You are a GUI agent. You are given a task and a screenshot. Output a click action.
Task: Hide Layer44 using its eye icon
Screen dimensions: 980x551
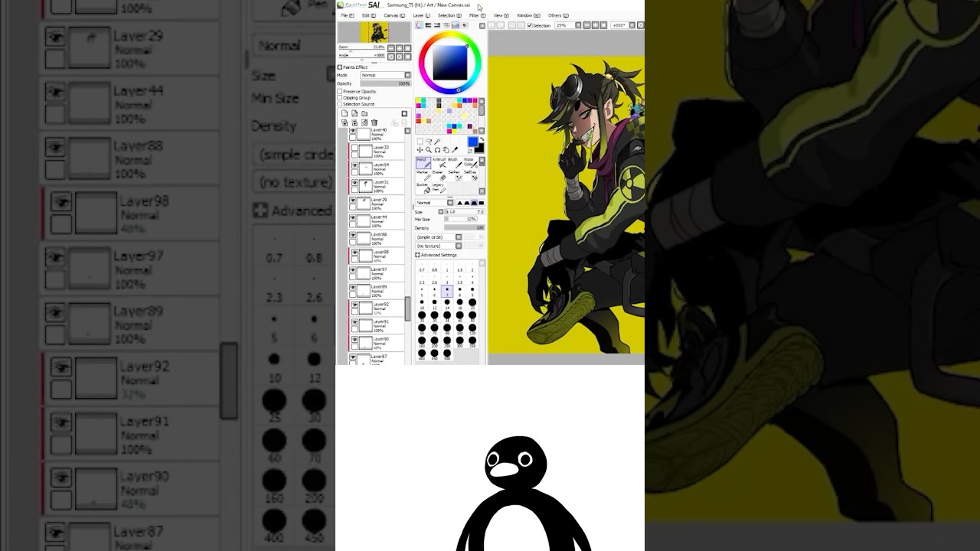point(354,218)
